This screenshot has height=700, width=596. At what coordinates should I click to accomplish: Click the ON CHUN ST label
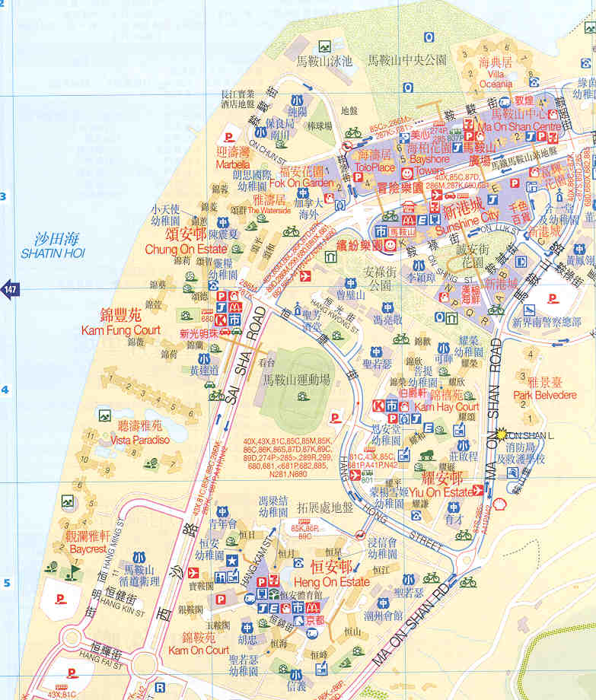(267, 151)
